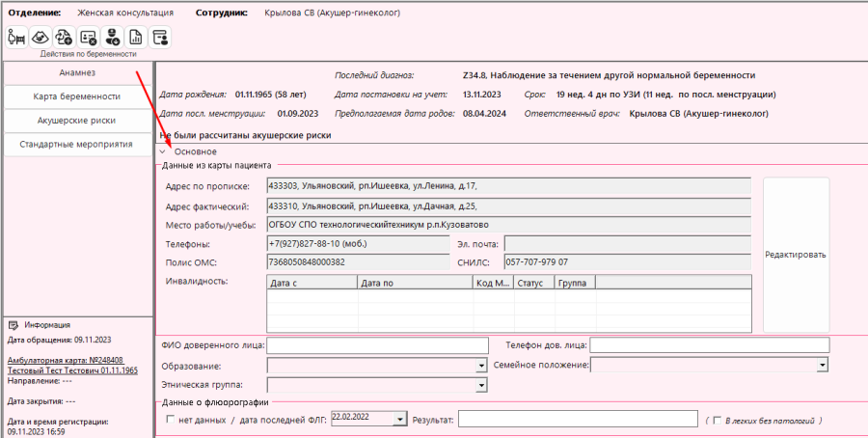Open the Этническая группа dropdown
This screenshot has height=438, width=868.
(481, 385)
